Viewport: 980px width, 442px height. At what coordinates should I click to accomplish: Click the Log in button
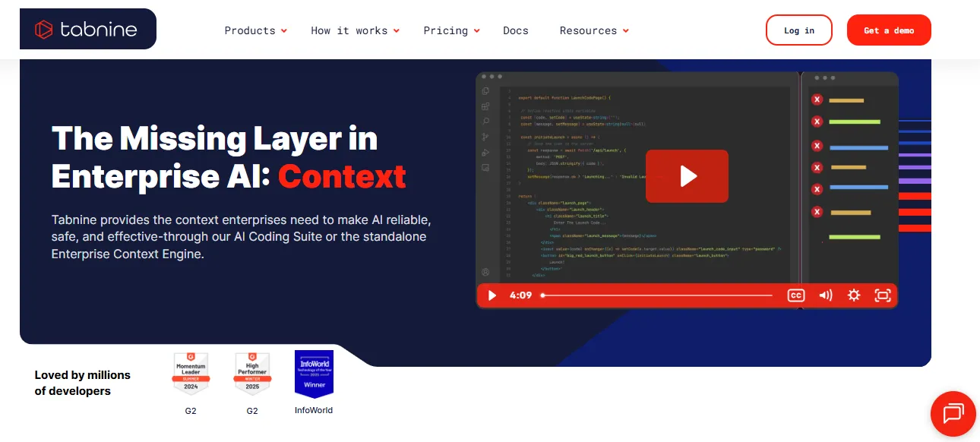[x=799, y=30]
